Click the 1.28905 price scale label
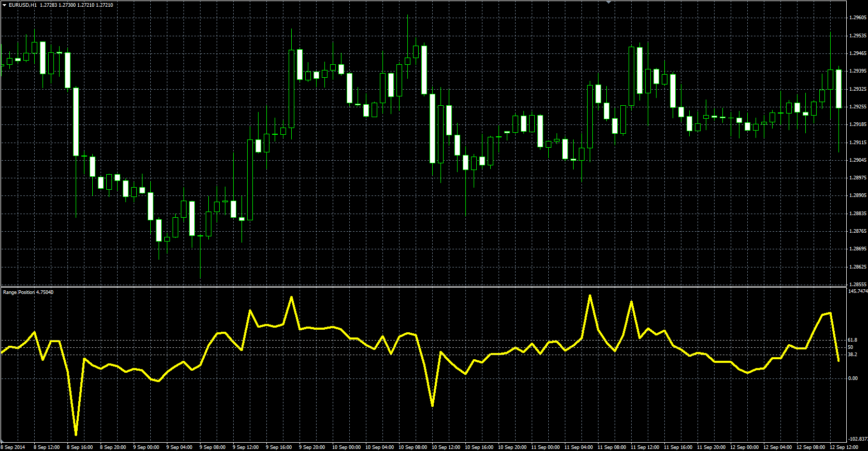Viewport: 868px width, 451px height. 858,195
